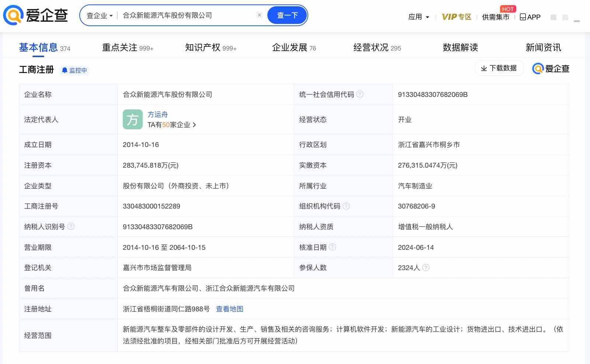Screen dimensions: 590x364
Task: Download data via 下载数据 button
Action: tap(499, 68)
